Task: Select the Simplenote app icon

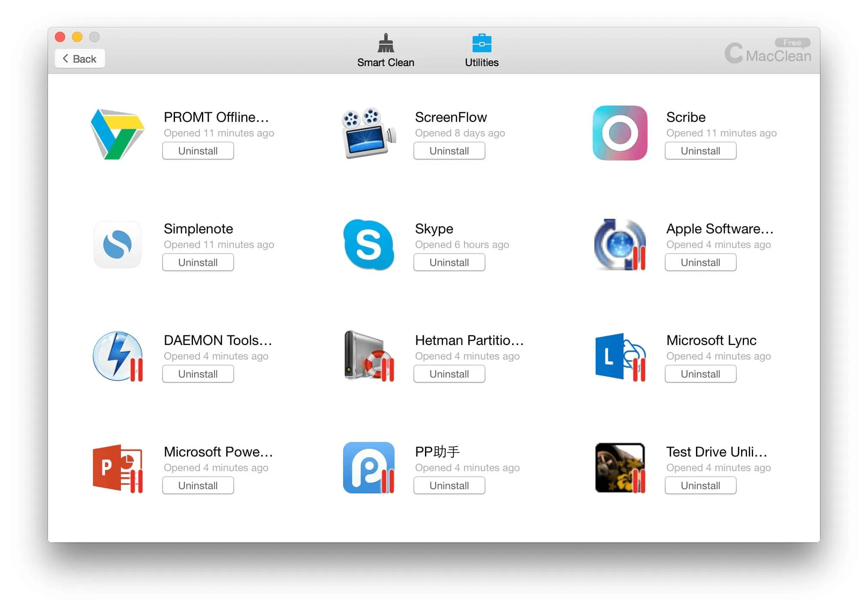Action: tap(117, 245)
